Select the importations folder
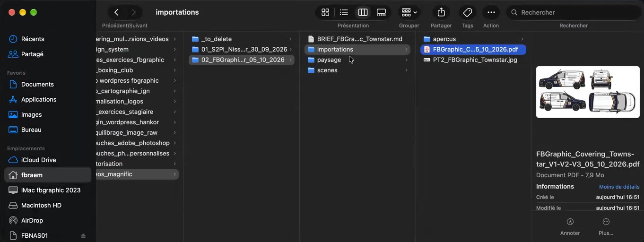The height and width of the screenshot is (242, 644). click(x=357, y=49)
